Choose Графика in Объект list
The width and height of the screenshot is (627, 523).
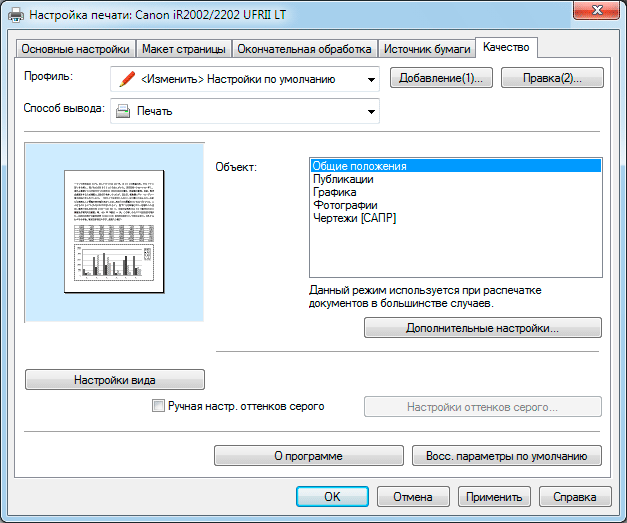456,192
